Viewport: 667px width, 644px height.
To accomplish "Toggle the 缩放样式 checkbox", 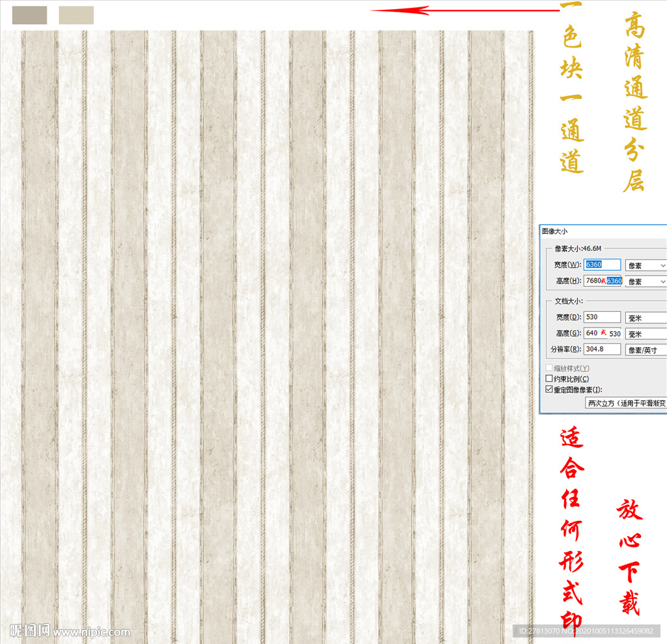I will coord(549,368).
